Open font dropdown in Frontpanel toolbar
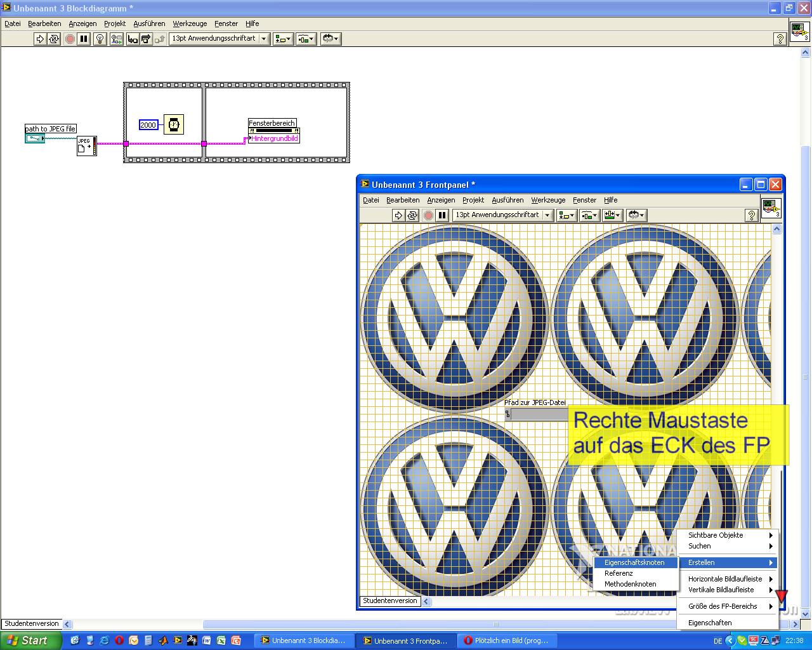 click(x=502, y=215)
